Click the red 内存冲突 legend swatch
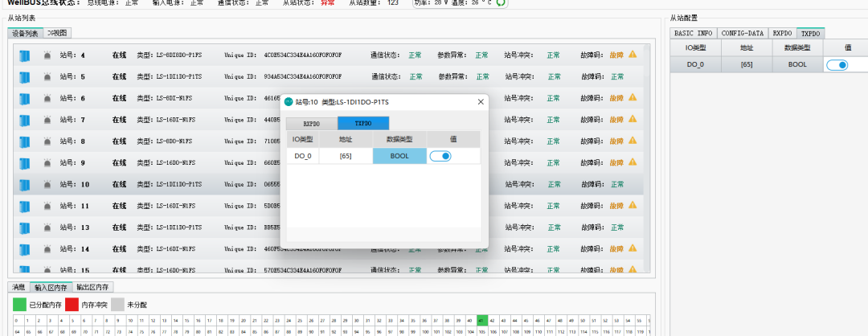 click(72, 305)
